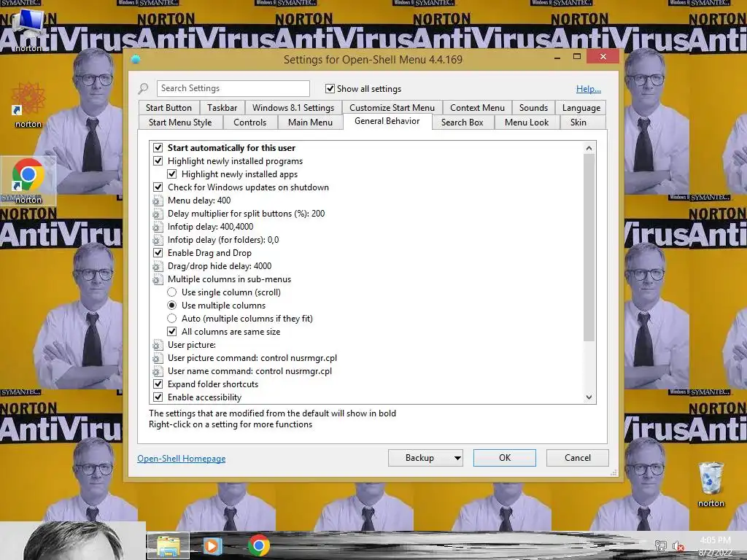747x560 pixels.
Task: Open the Help... link
Action: (x=589, y=89)
